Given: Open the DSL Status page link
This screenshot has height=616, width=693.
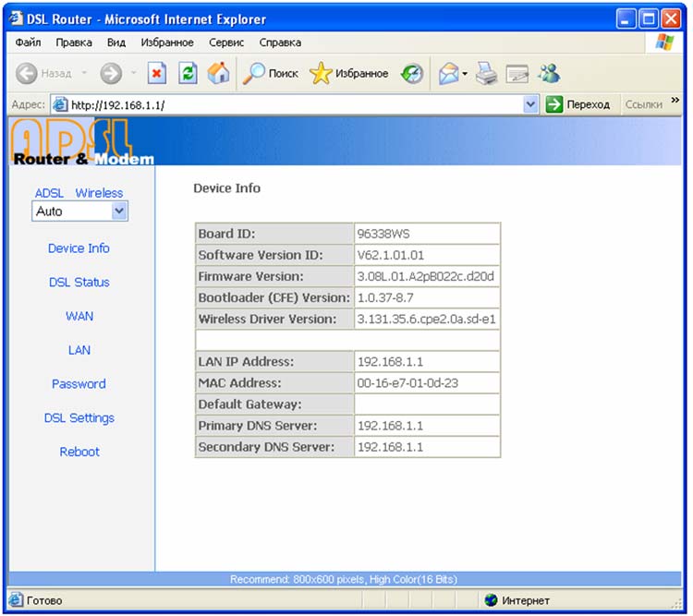Looking at the screenshot, I should [79, 283].
